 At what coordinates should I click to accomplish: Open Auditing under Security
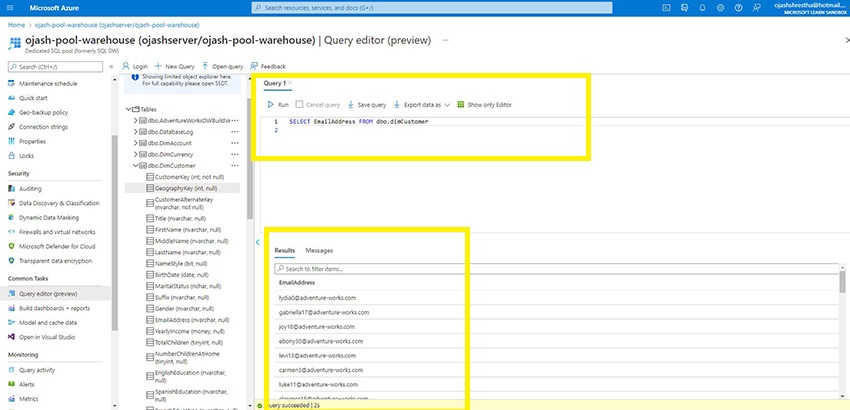coord(30,189)
